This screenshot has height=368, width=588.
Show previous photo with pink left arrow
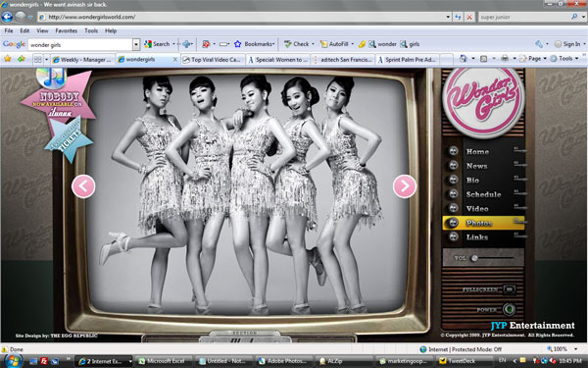83,186
